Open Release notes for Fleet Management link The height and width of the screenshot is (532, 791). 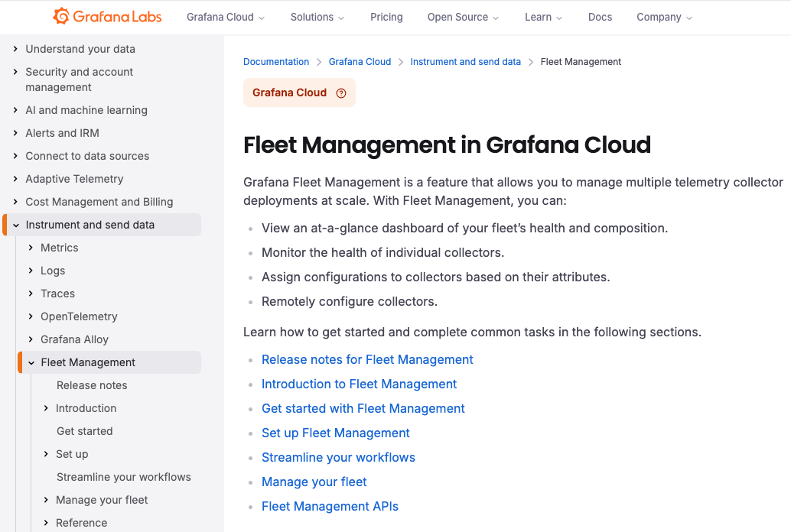click(x=367, y=359)
